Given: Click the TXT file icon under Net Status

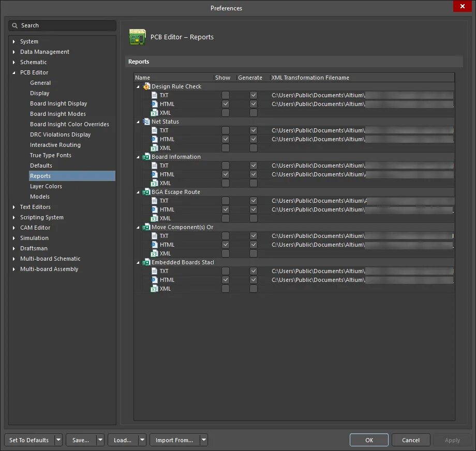Looking at the screenshot, I should pyautogui.click(x=154, y=130).
